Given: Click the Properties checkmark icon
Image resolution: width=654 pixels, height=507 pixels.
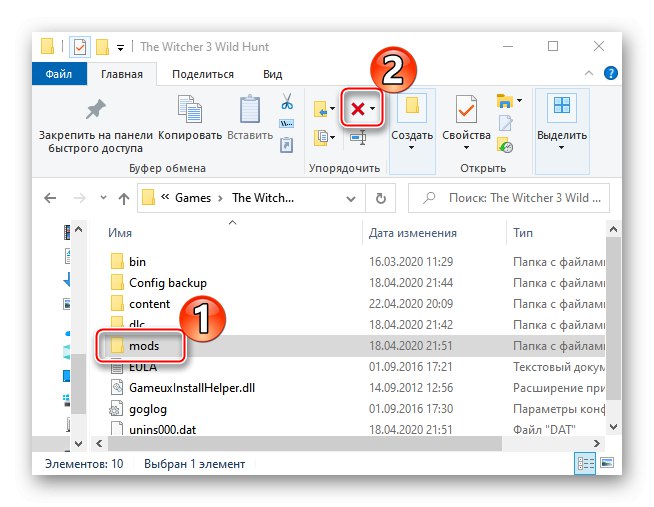Looking at the screenshot, I should 466,109.
